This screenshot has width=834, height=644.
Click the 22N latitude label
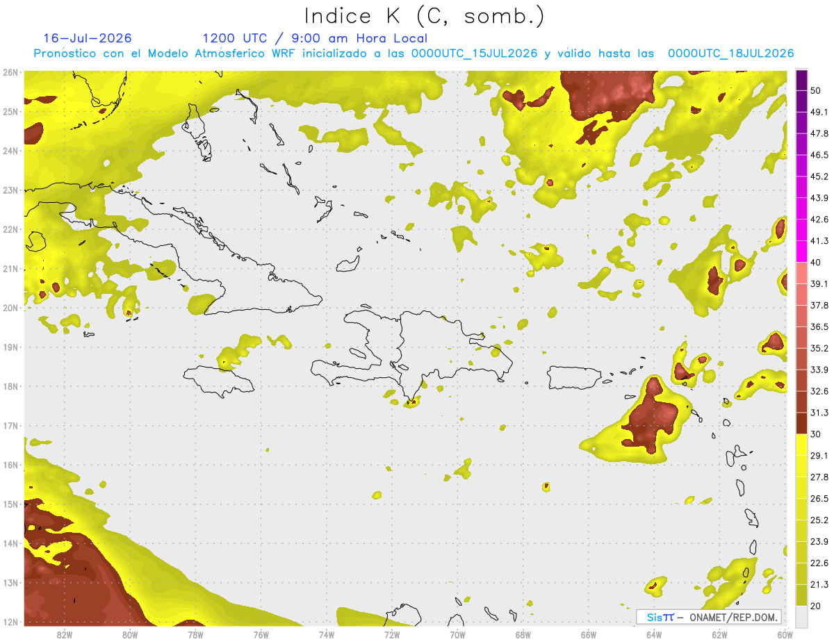(10, 230)
